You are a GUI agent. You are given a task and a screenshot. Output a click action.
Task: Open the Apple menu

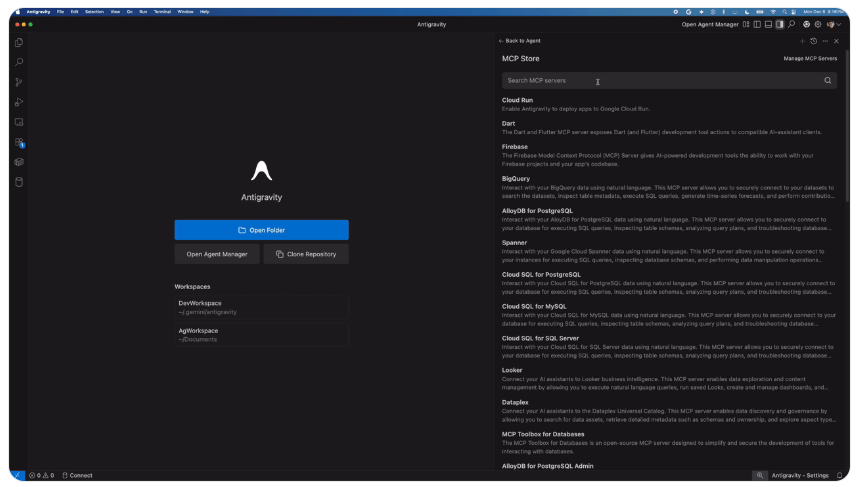(18, 12)
